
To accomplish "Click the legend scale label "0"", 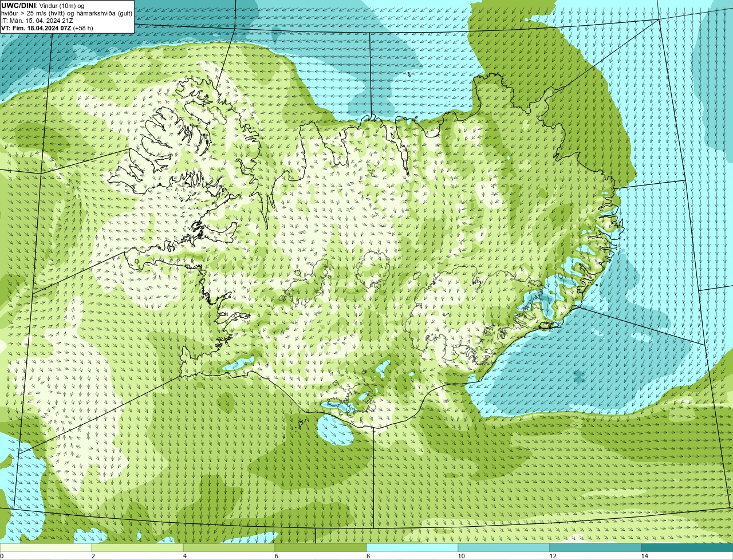I will click(x=2, y=556).
